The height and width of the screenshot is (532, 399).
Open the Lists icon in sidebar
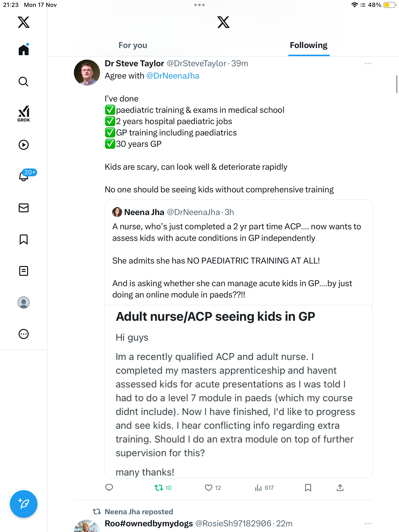pos(24,271)
